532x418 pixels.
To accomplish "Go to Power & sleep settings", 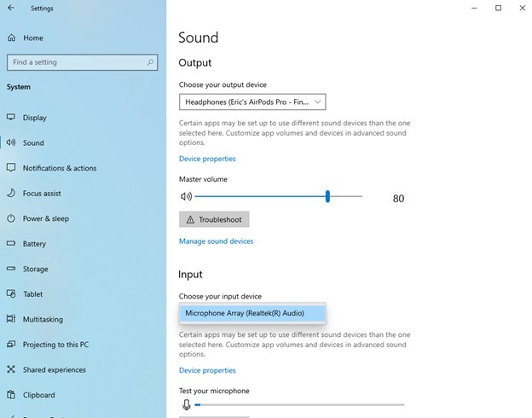I will pos(46,218).
